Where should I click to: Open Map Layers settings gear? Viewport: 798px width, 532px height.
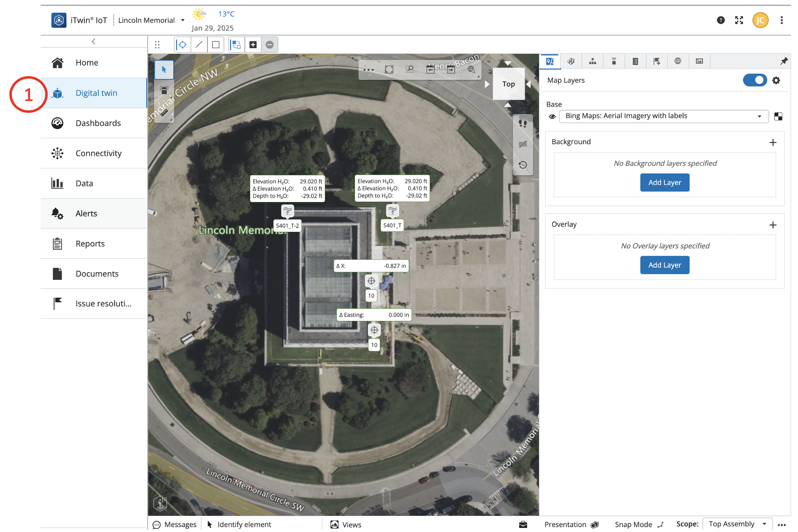tap(776, 80)
